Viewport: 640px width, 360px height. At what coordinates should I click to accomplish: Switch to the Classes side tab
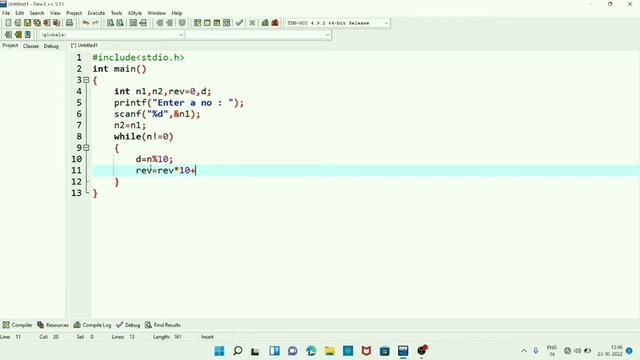pyautogui.click(x=31, y=46)
